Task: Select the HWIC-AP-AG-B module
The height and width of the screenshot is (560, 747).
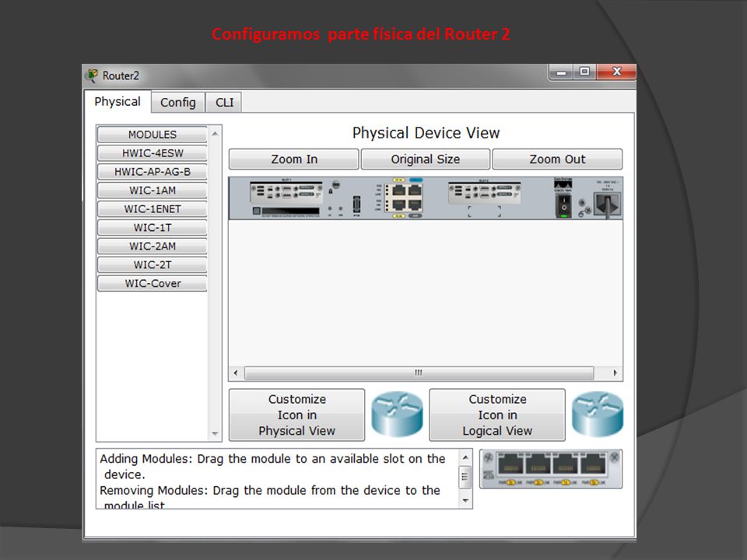Action: click(153, 172)
